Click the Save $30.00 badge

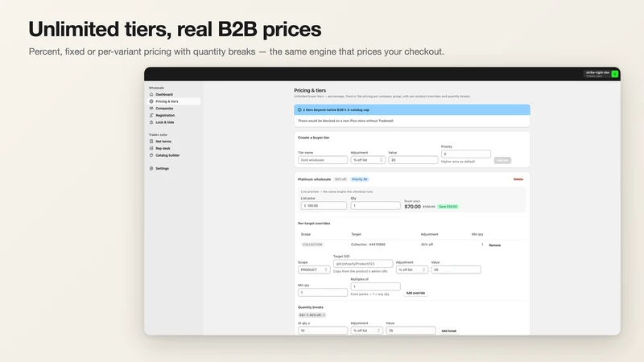(448, 207)
